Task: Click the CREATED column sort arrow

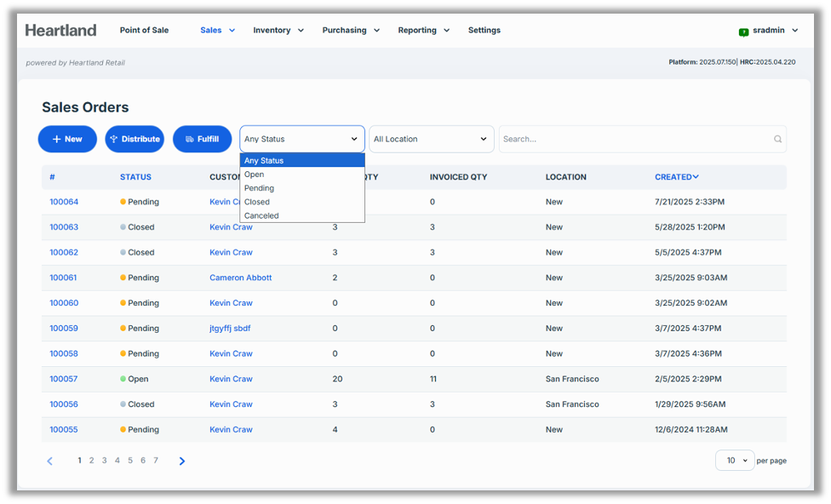Action: [x=696, y=177]
